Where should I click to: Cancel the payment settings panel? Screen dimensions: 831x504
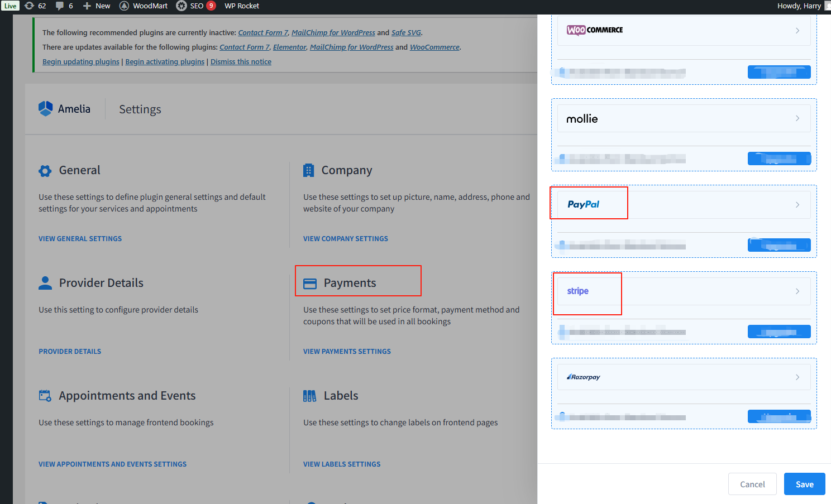[x=752, y=484]
